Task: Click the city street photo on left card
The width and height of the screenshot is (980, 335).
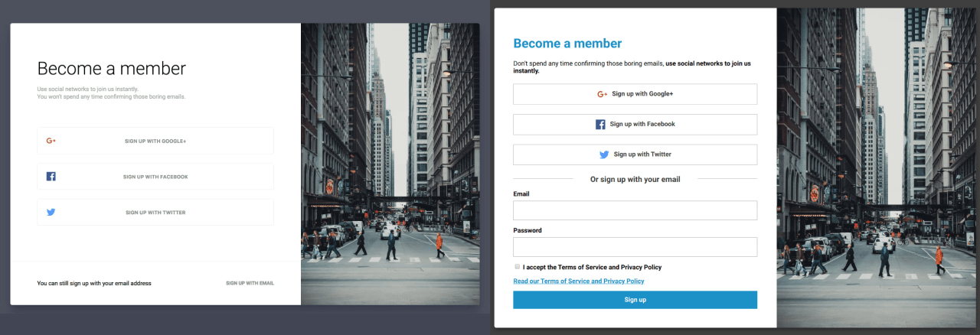Action: pyautogui.click(x=390, y=164)
